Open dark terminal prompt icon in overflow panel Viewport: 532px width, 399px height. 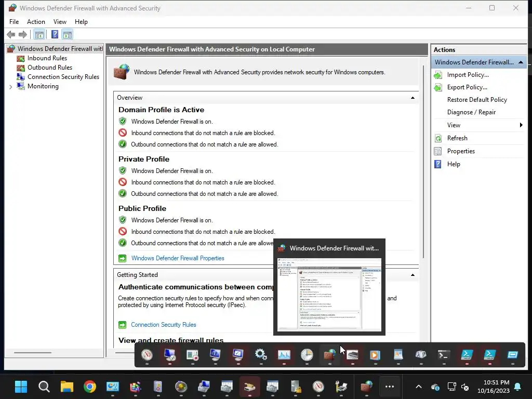click(x=444, y=355)
